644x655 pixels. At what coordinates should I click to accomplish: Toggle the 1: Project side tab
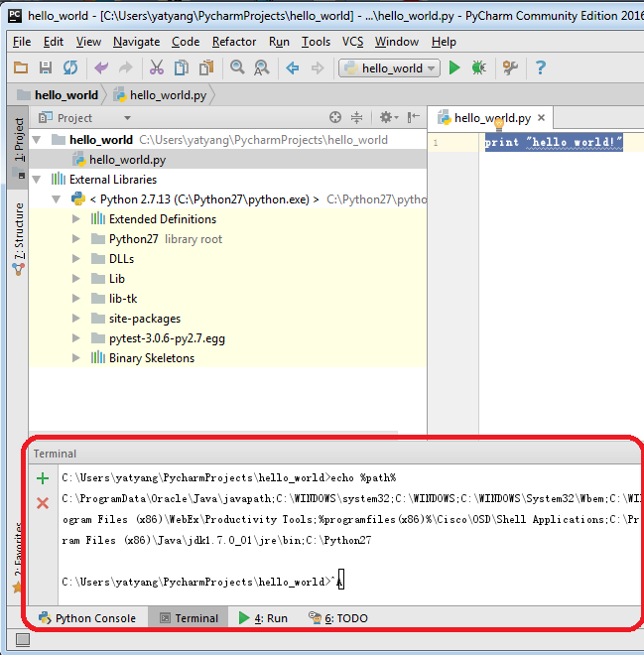pos(19,147)
